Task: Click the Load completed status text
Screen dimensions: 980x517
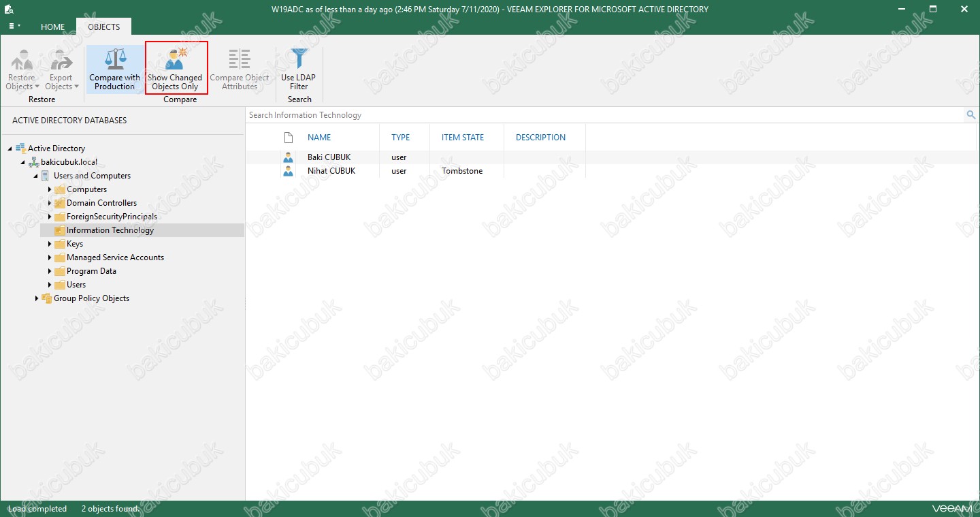Action: [37, 509]
